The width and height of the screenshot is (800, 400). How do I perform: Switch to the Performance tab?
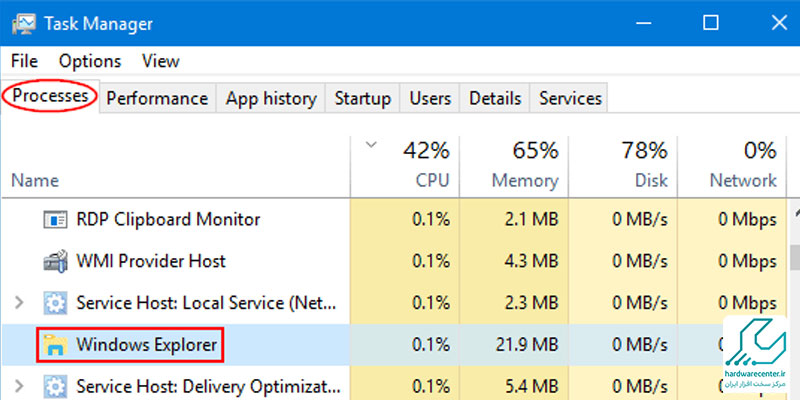click(157, 98)
